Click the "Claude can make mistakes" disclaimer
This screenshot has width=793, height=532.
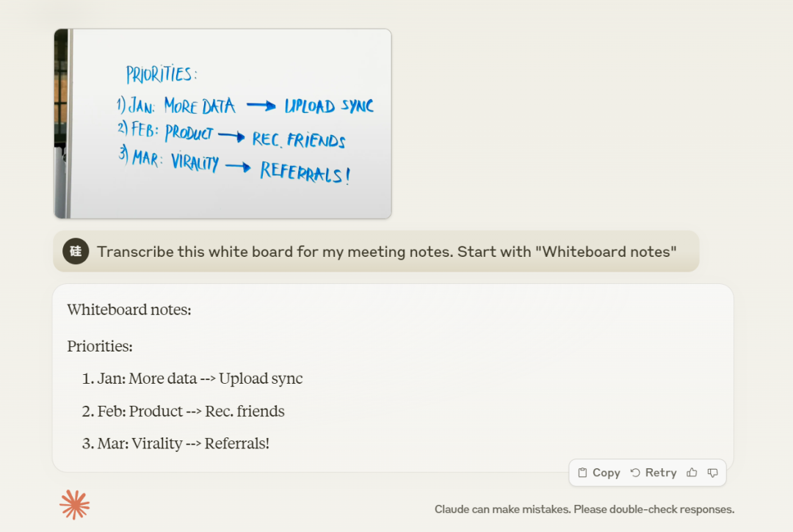584,509
